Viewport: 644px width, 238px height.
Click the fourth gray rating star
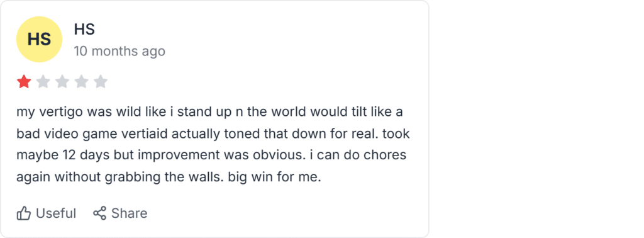81,82
